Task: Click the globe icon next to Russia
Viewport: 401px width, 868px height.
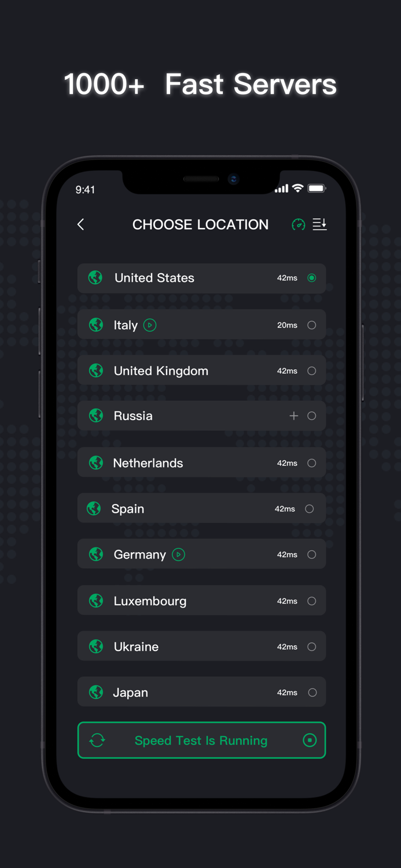Action: [x=96, y=415]
